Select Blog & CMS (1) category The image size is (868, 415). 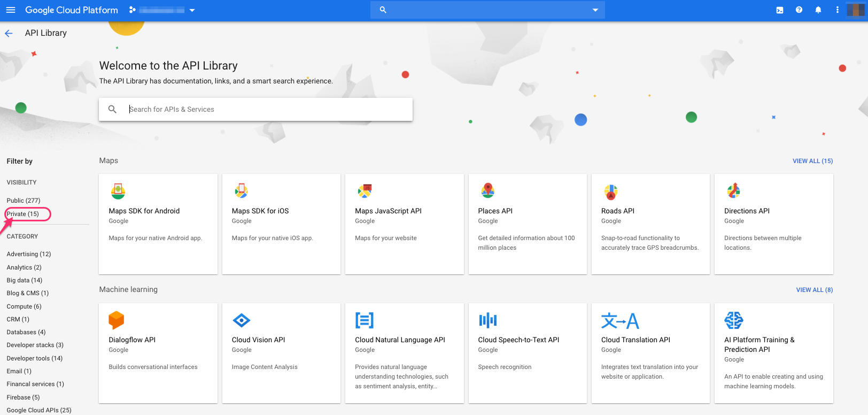[28, 293]
